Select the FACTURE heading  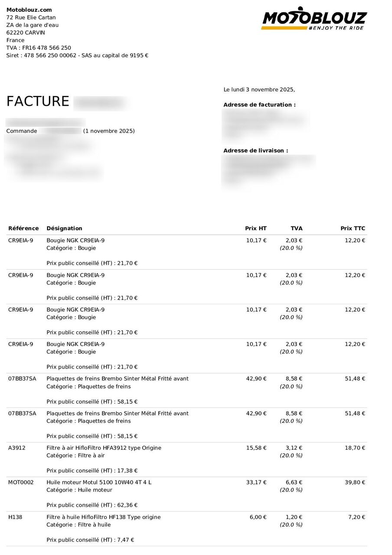pos(38,101)
